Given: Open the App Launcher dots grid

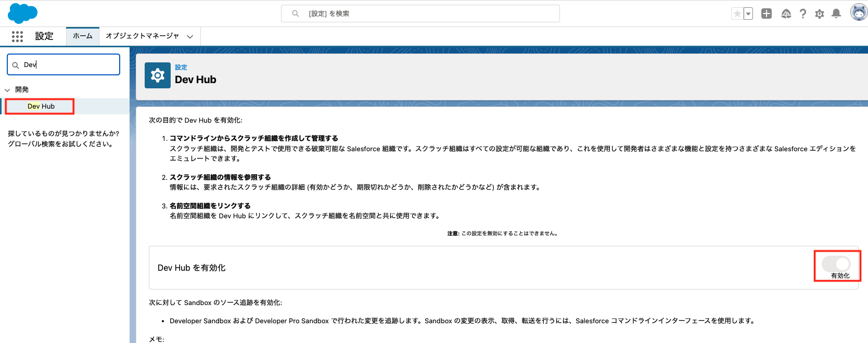Looking at the screenshot, I should click(17, 36).
